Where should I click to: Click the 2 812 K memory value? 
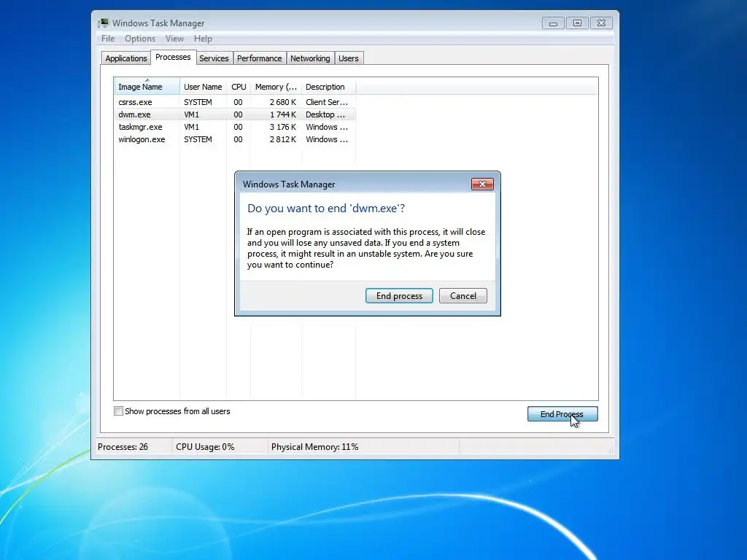[x=283, y=139]
